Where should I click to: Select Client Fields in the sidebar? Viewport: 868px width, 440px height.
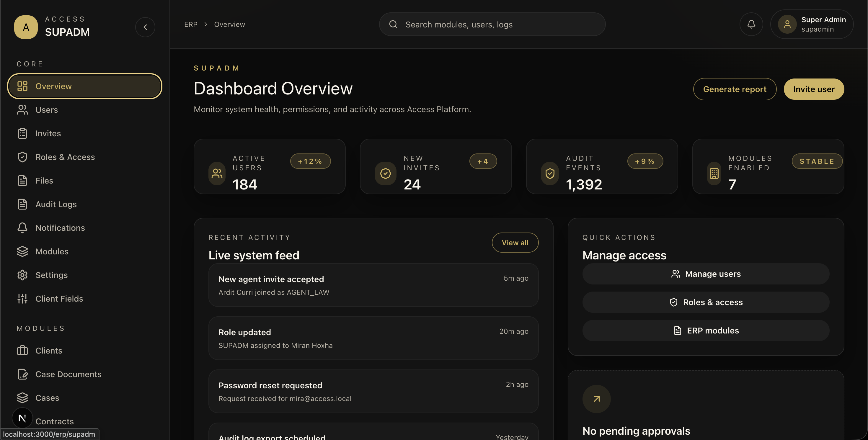pyautogui.click(x=84, y=299)
